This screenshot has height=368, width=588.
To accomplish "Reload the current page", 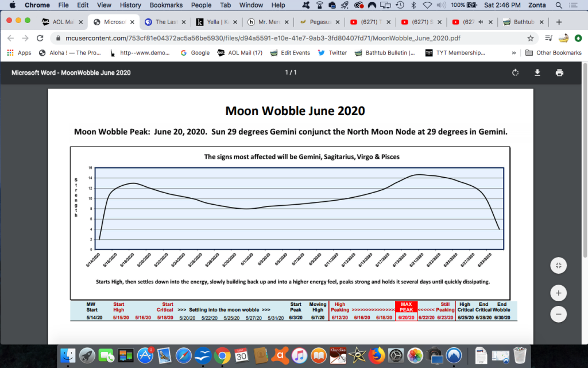I will (x=40, y=38).
